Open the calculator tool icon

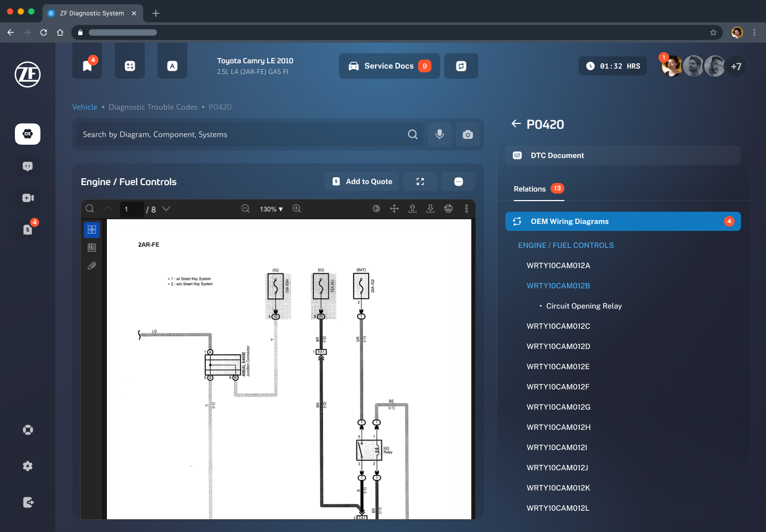(130, 66)
